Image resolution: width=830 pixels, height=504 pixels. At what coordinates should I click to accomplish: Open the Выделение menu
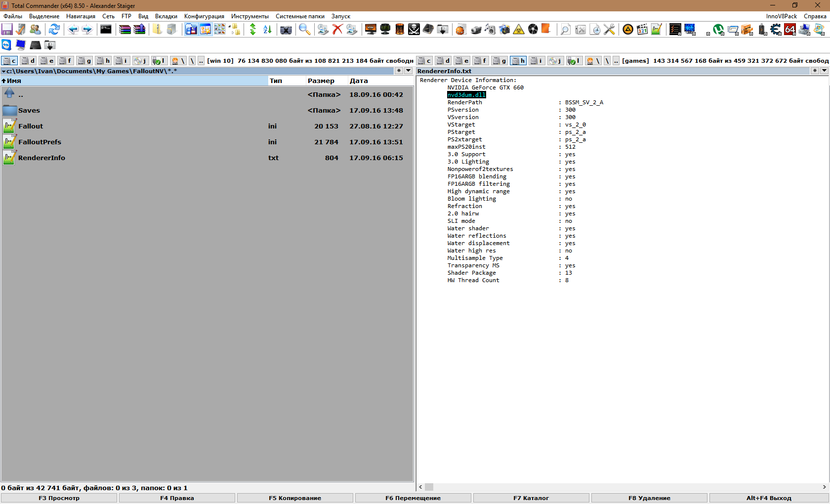click(x=44, y=16)
